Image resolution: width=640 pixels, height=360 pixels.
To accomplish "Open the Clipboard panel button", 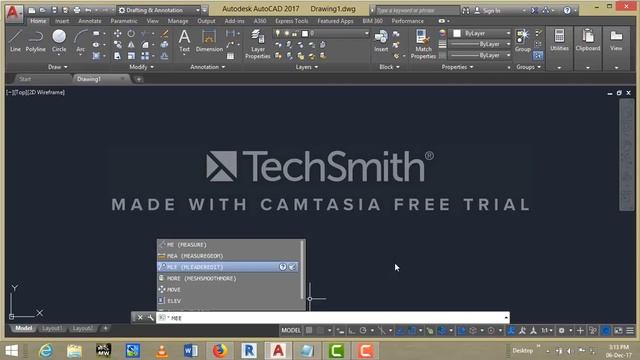I will click(588, 40).
